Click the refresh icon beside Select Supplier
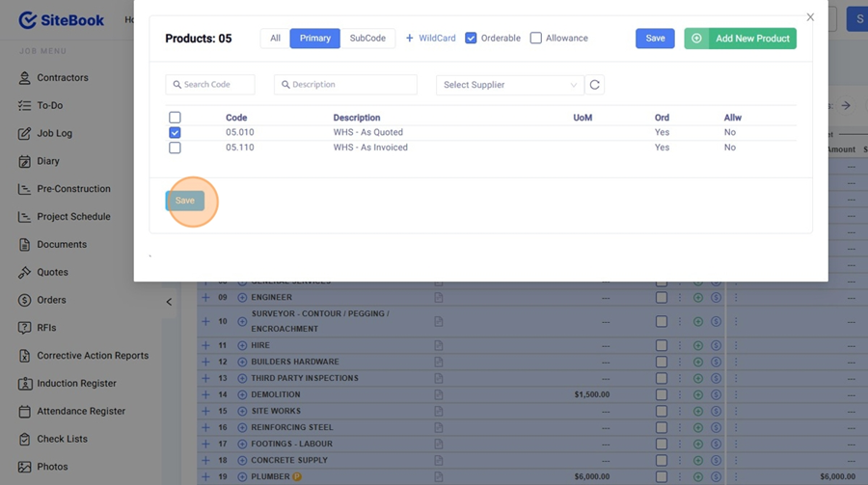This screenshot has height=485, width=868. pyautogui.click(x=595, y=85)
